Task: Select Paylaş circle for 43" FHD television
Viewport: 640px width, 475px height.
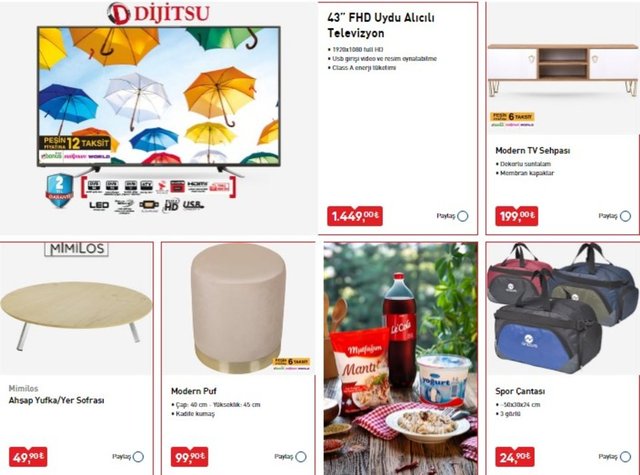Action: point(463,216)
